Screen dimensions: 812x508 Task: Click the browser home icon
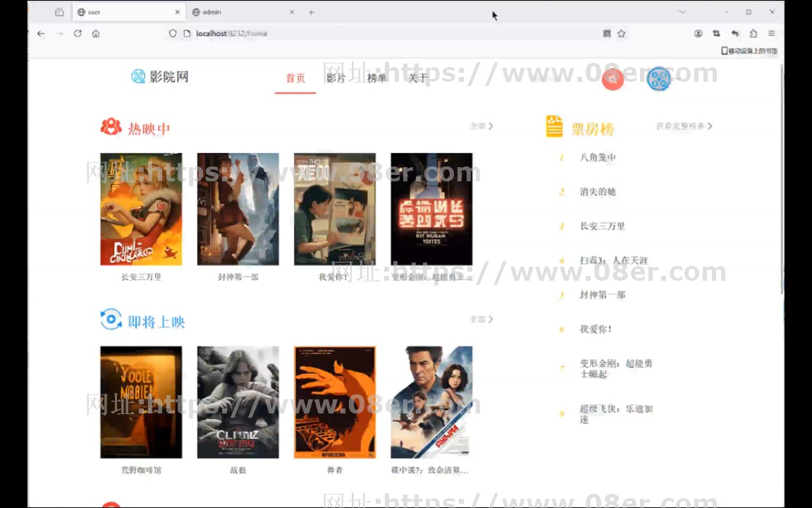tap(96, 34)
